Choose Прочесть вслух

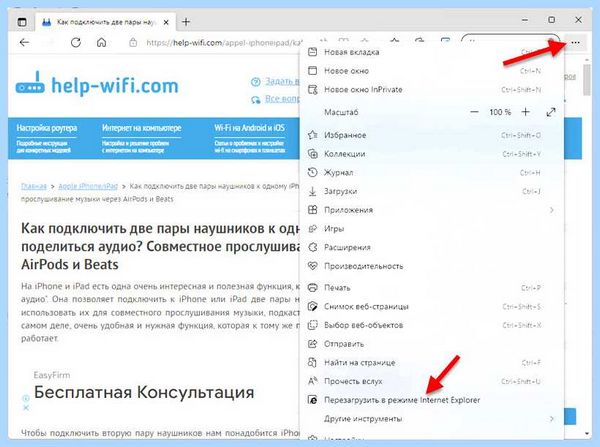(432, 382)
